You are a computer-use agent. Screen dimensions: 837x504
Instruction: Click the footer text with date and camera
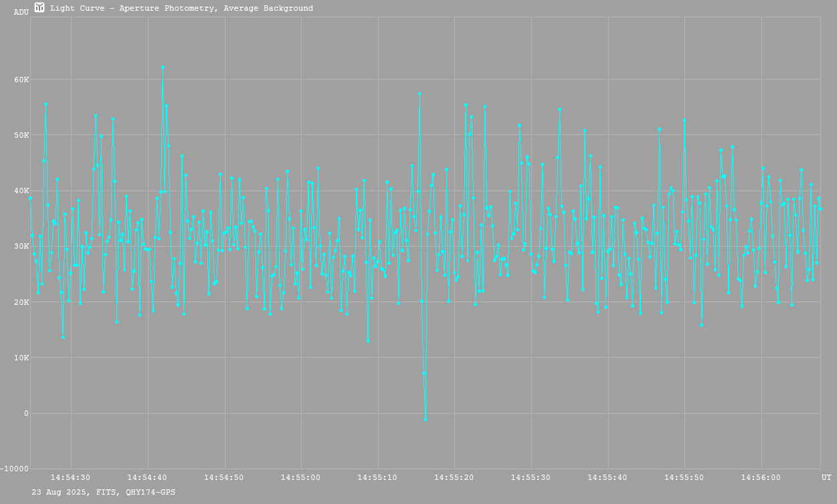click(x=104, y=492)
